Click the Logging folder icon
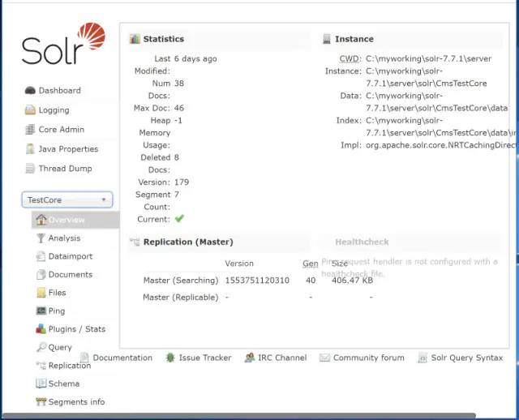 (30, 110)
